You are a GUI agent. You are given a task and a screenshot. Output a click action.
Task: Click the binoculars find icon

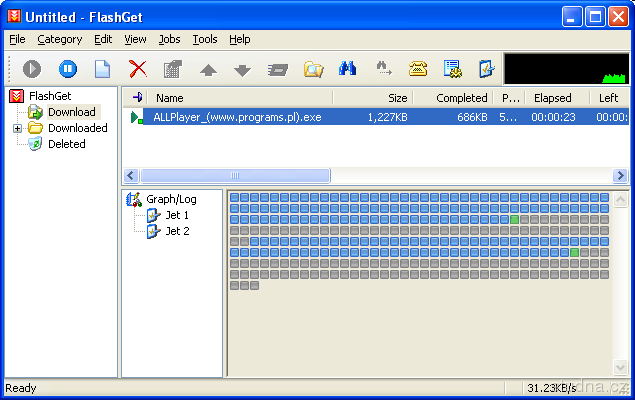(x=347, y=68)
